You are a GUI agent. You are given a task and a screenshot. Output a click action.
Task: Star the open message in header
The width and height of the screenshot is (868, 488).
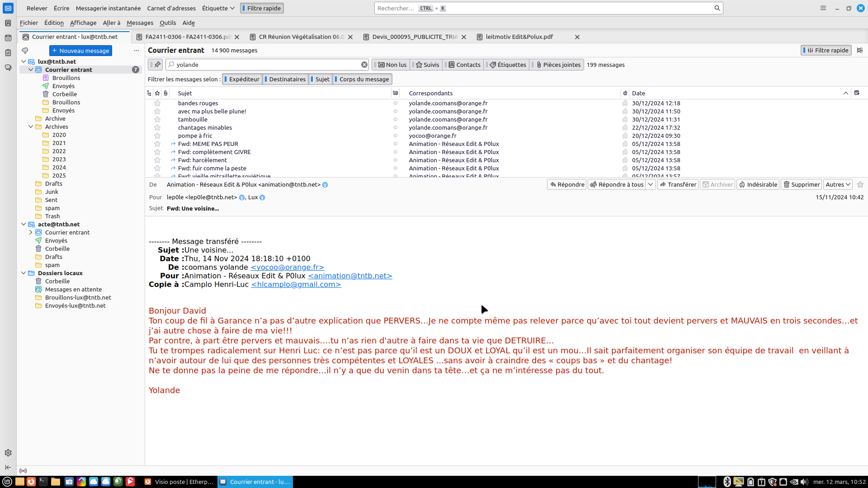pos(860,184)
